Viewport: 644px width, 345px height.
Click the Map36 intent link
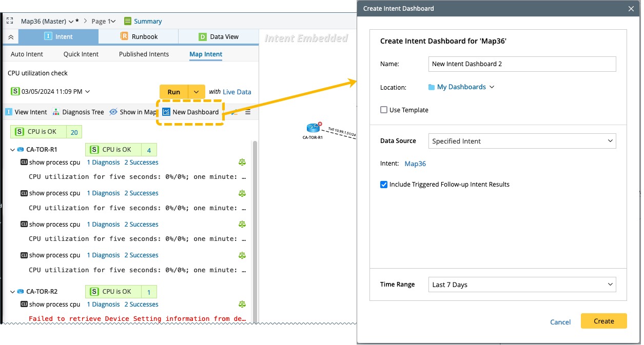coord(415,164)
